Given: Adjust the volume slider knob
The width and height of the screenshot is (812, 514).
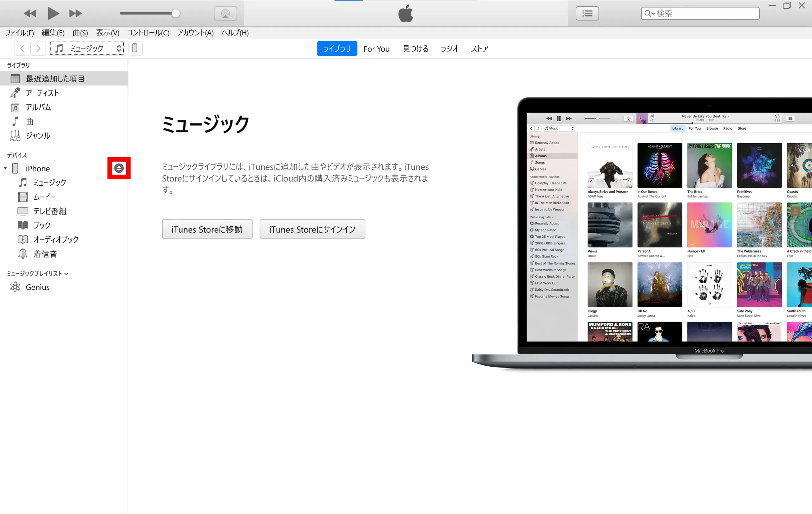Looking at the screenshot, I should [175, 14].
